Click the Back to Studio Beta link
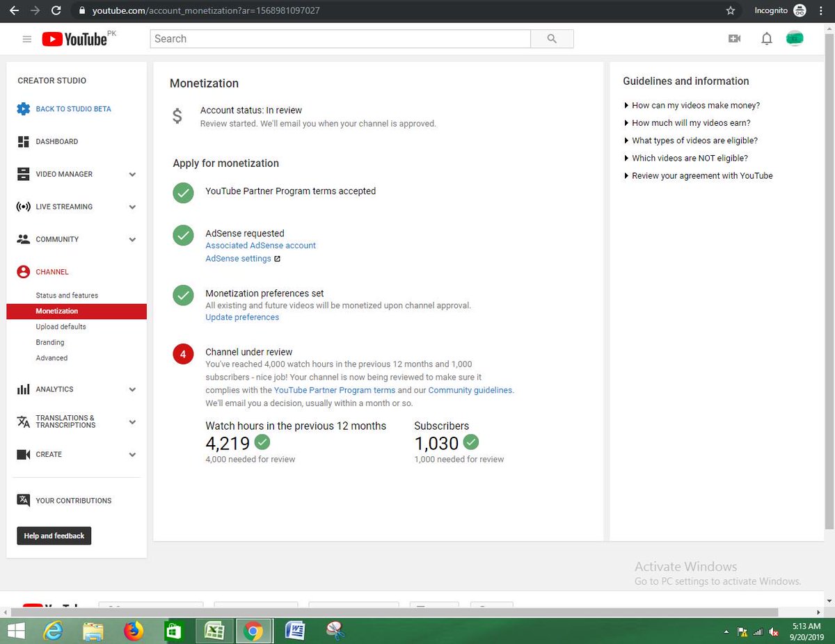This screenshot has height=644, width=835. pos(73,109)
